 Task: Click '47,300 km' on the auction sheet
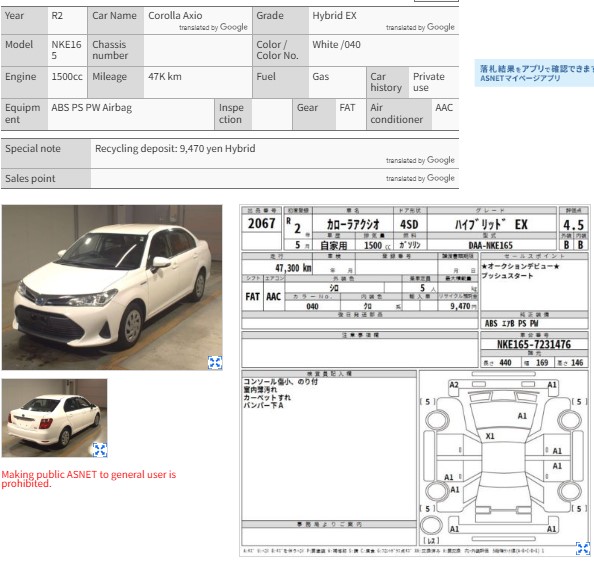[293, 268]
